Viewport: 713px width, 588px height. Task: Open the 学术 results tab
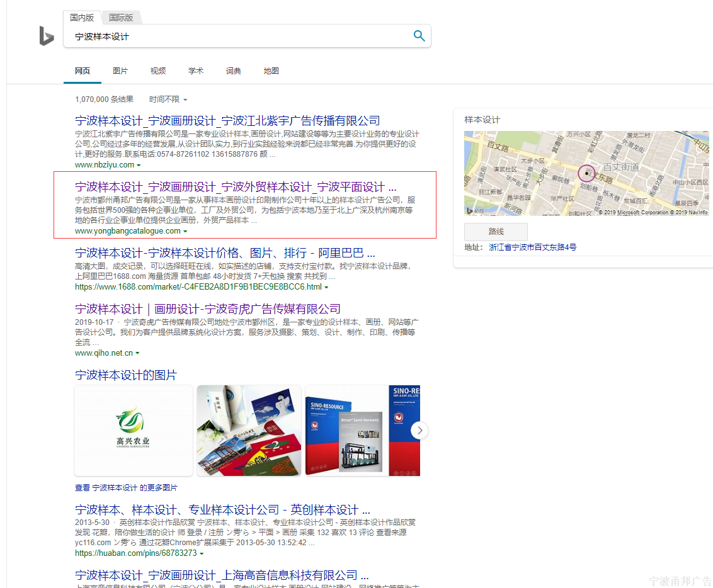[x=195, y=71]
